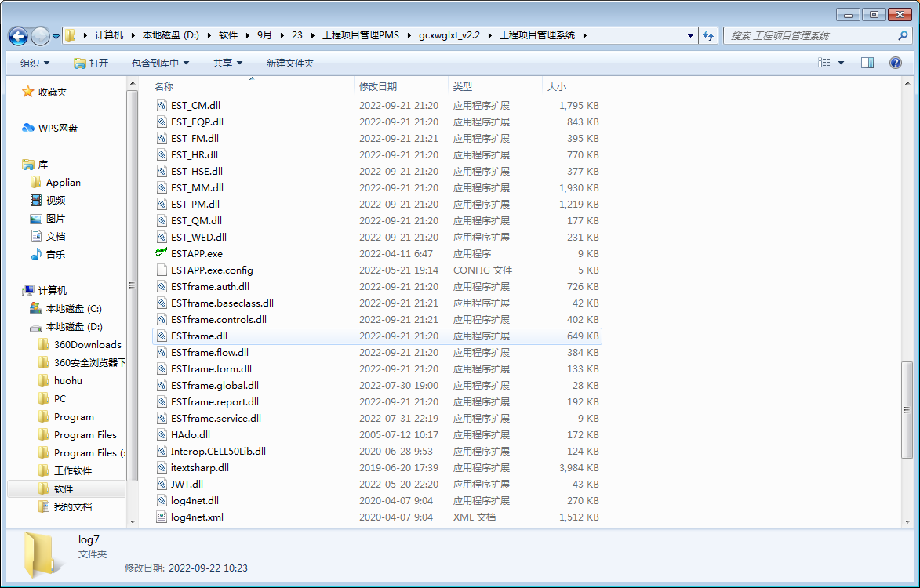Image resolution: width=920 pixels, height=588 pixels.
Task: Select the ESTAPP.exe.config file icon
Action: pos(162,270)
